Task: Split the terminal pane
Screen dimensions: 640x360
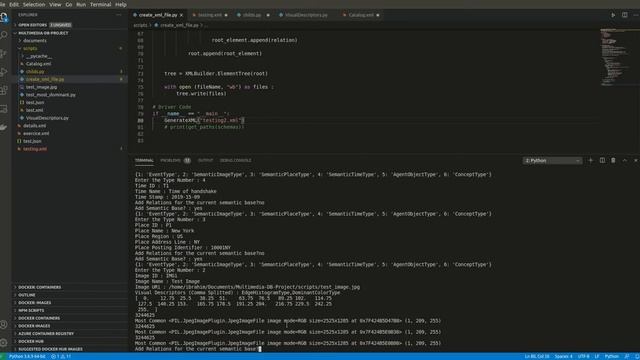Action: click(602, 160)
